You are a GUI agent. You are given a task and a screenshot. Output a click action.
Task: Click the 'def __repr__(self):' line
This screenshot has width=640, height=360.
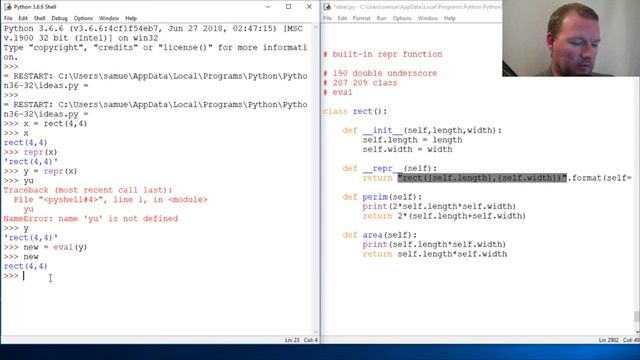coord(390,169)
